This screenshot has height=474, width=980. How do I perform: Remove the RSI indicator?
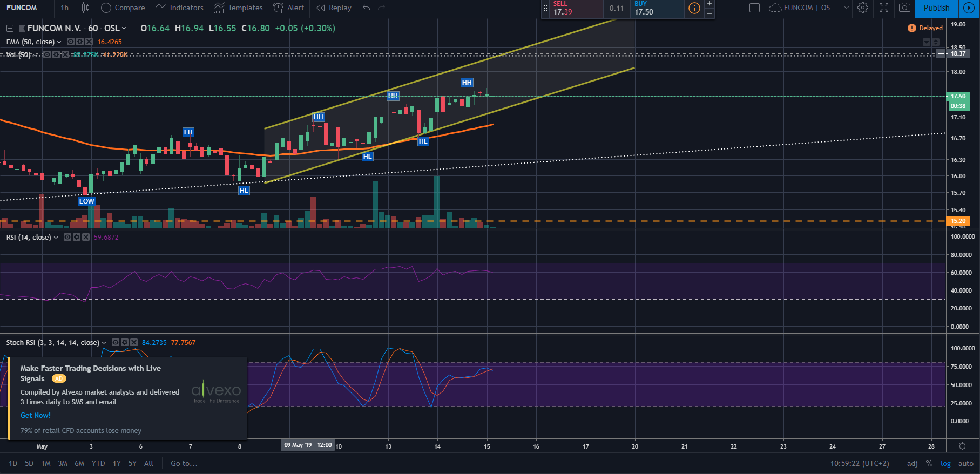[x=85, y=237]
